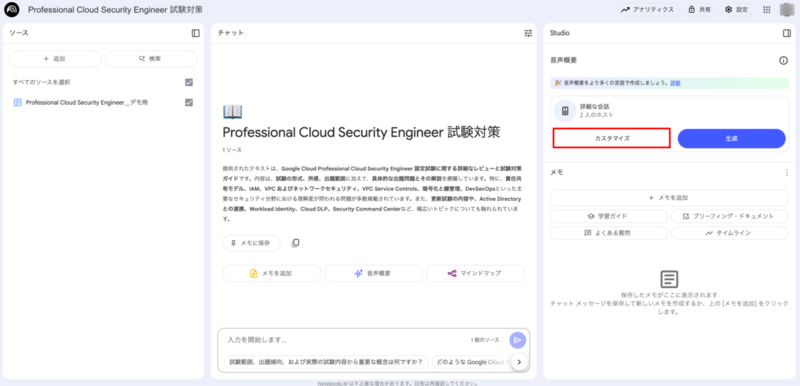This screenshot has width=800, height=386.
Task: Select suggested question どのような Google Cloud
Action: [x=470, y=362]
